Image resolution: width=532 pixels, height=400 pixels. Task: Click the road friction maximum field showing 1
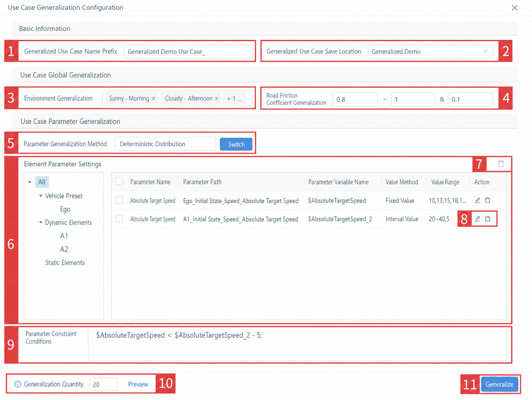tap(413, 99)
